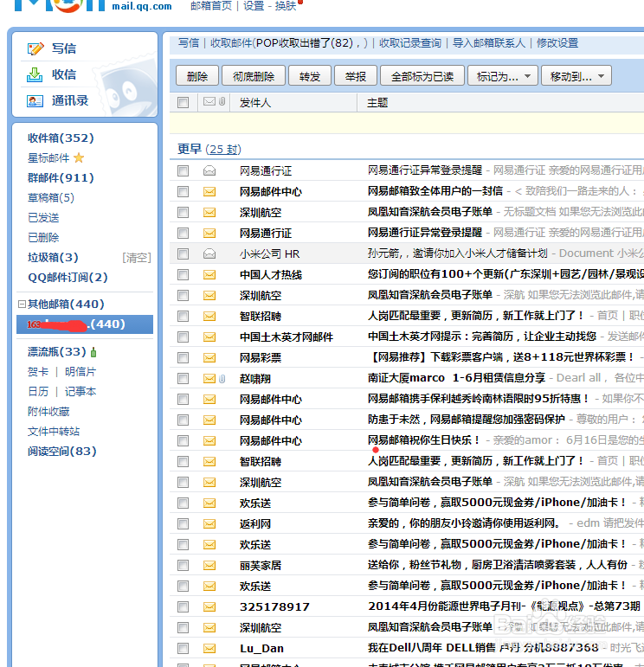Open mail 南证大厦marco 1-6月租赁信息分享

[x=456, y=378]
